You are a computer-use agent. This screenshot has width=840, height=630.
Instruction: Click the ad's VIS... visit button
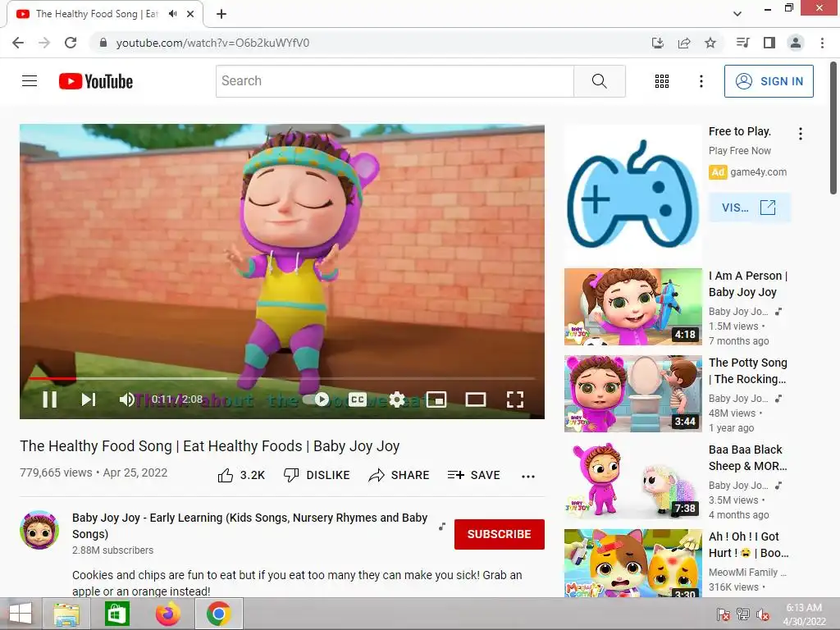(749, 208)
